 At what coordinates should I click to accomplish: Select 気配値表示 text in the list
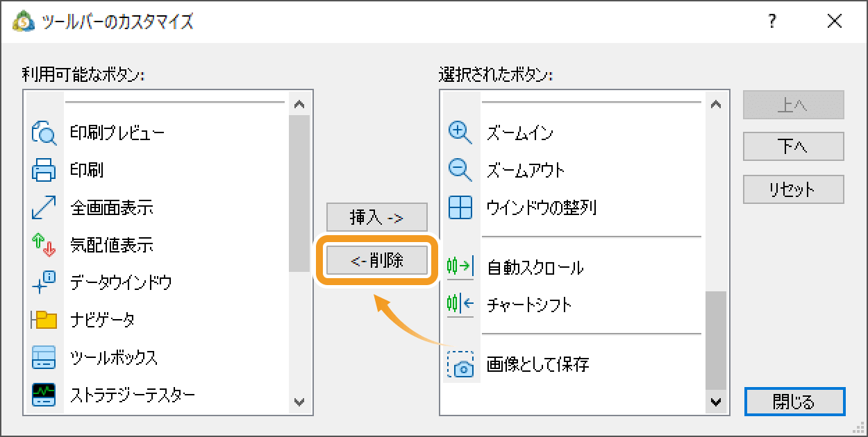pos(112,245)
